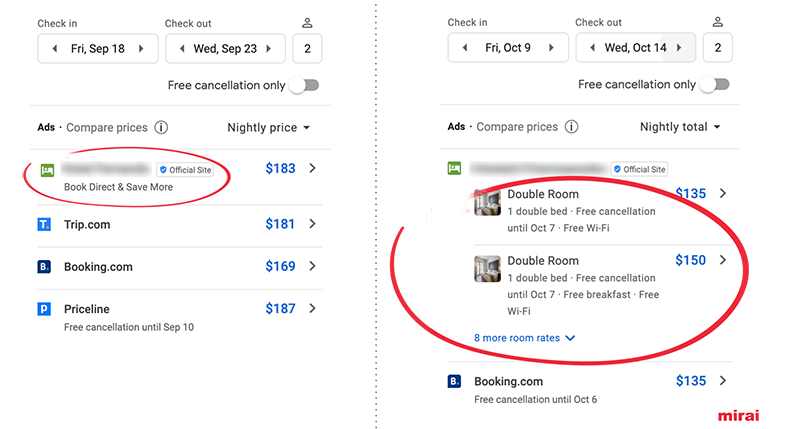800x429 pixels.
Task: Click the Trip.com logo icon
Action: click(x=45, y=225)
